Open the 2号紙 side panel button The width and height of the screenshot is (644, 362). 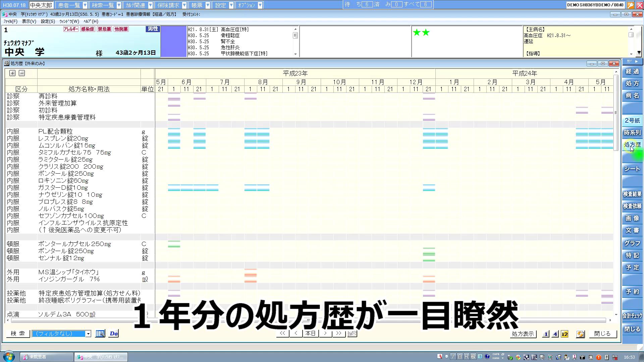[x=632, y=120]
